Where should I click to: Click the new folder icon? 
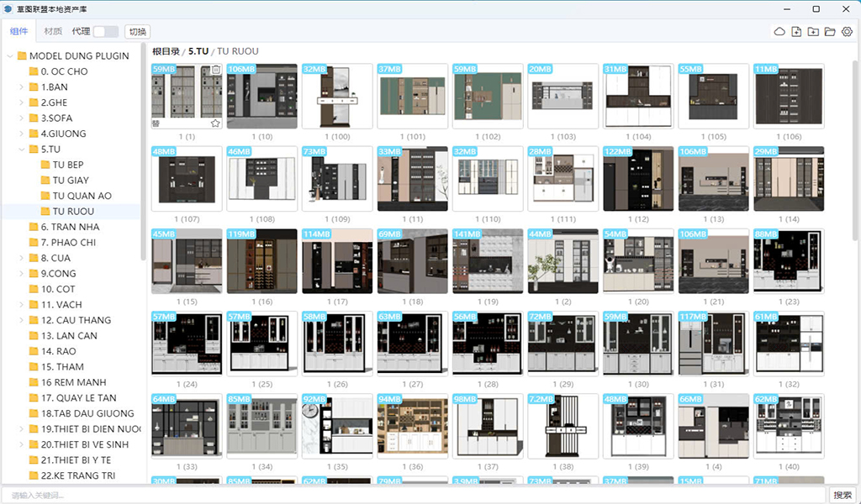click(813, 32)
